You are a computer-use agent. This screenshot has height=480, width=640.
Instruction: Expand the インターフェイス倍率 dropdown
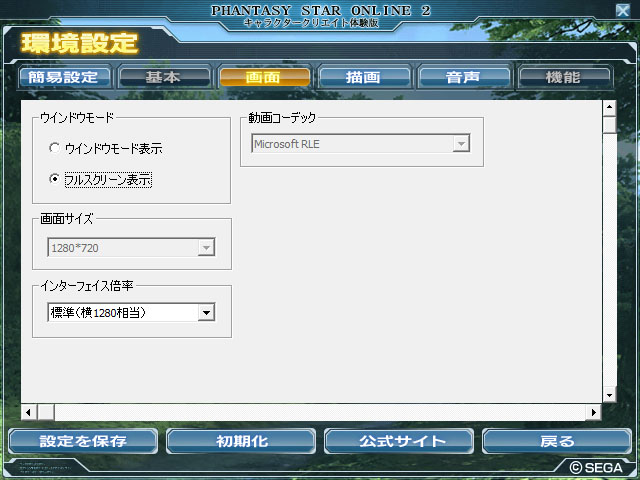click(131, 313)
